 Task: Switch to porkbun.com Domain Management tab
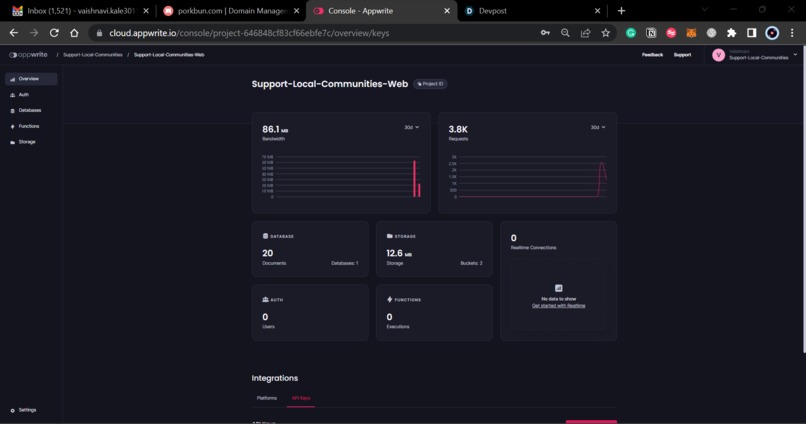[x=231, y=11]
